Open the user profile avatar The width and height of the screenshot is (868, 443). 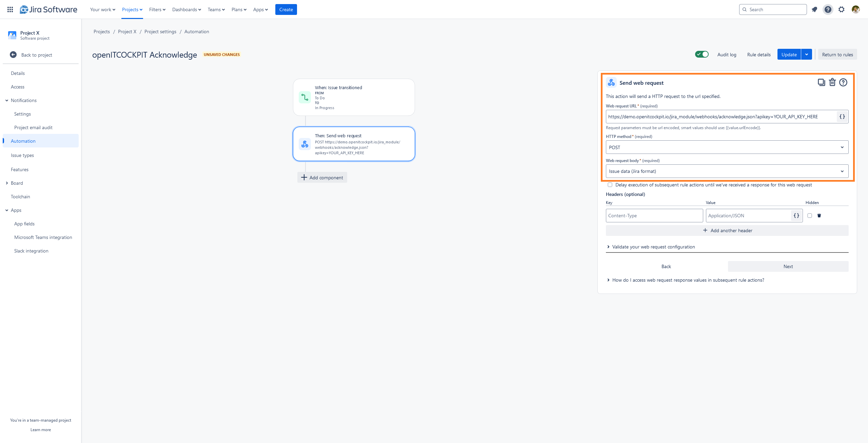(x=855, y=9)
